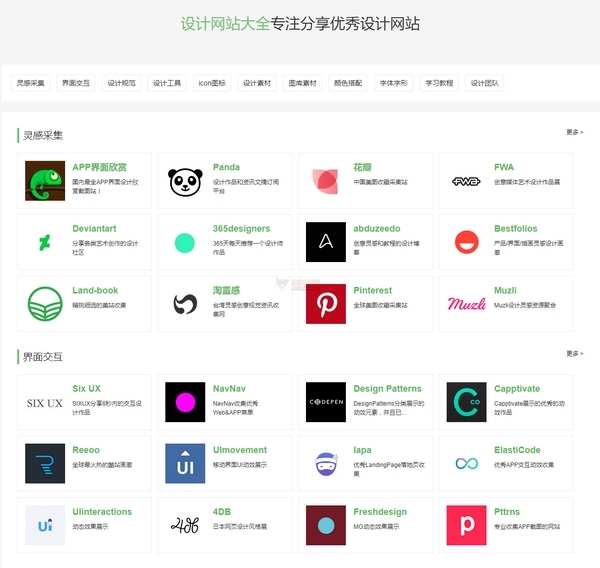The image size is (600, 568).
Task: Click the pink Pttrns p logo
Action: pyautogui.click(x=466, y=525)
